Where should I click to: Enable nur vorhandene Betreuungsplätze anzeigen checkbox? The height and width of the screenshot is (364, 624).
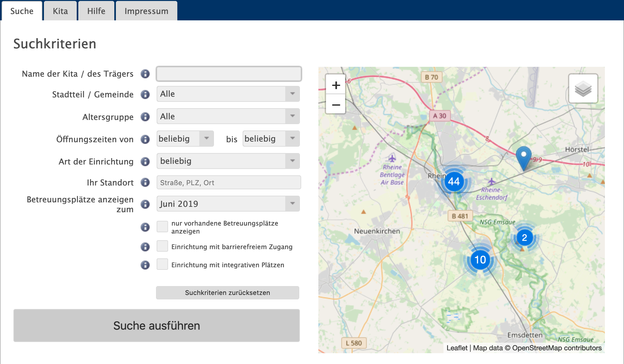[162, 227]
